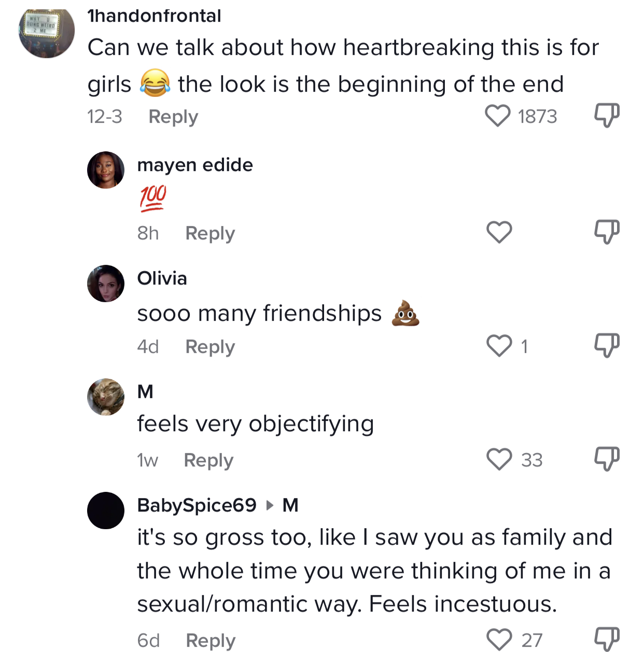This screenshot has height=652, width=644.
Task: Open 1handonfrontal's profile picture
Action: (47, 32)
